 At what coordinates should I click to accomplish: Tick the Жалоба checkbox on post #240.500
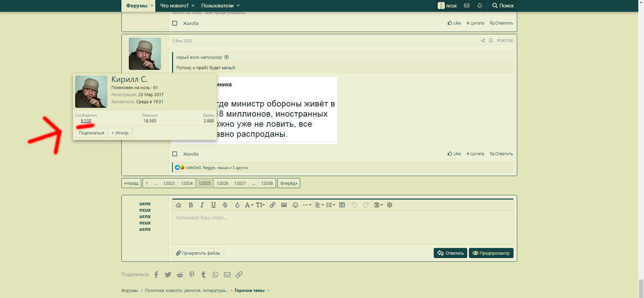[x=175, y=154]
